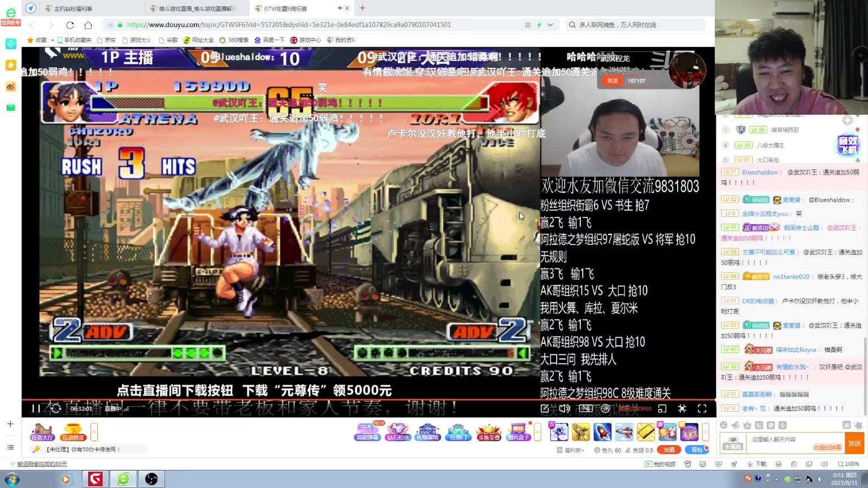
Task: Open the 趣玩盒子 fun box icon
Action: pos(518,432)
